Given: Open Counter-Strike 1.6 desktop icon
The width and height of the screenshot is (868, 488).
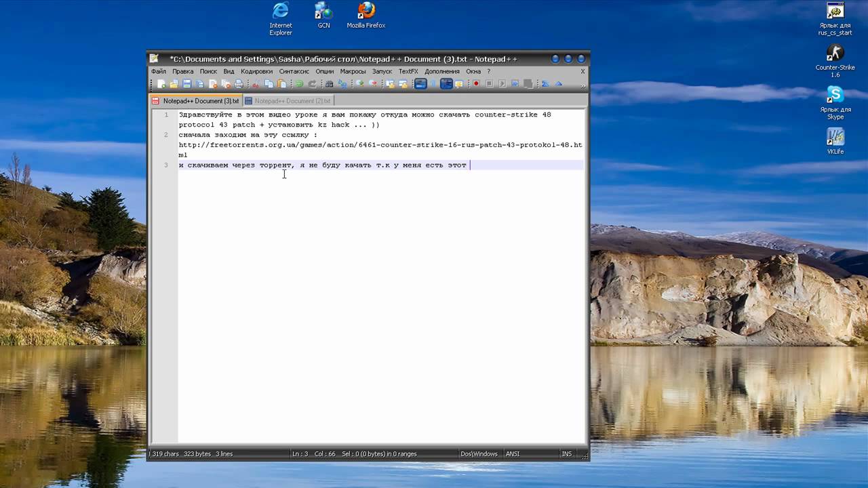Looking at the screenshot, I should point(835,61).
